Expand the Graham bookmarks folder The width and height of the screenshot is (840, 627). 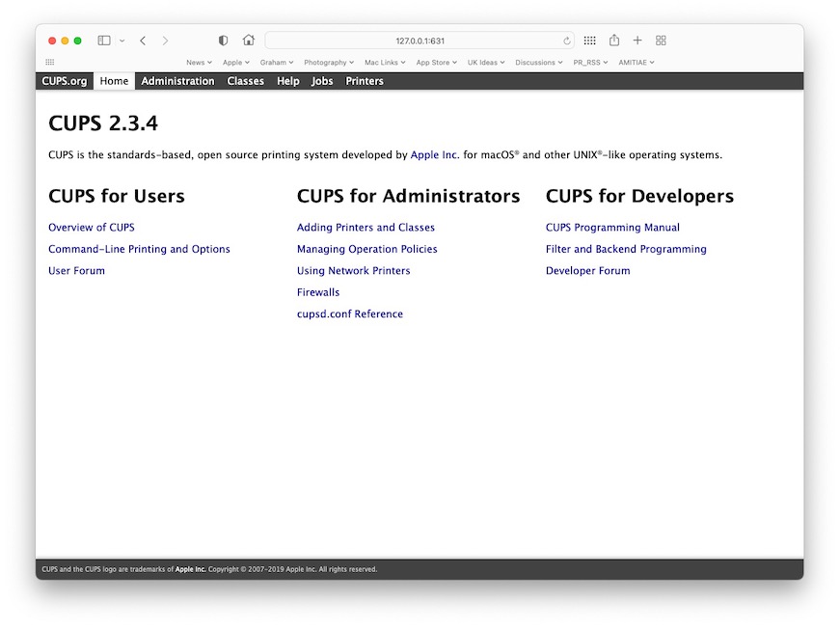277,63
